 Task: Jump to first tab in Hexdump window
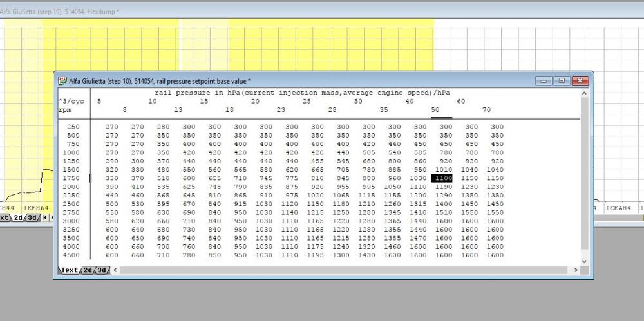click(x=43, y=218)
